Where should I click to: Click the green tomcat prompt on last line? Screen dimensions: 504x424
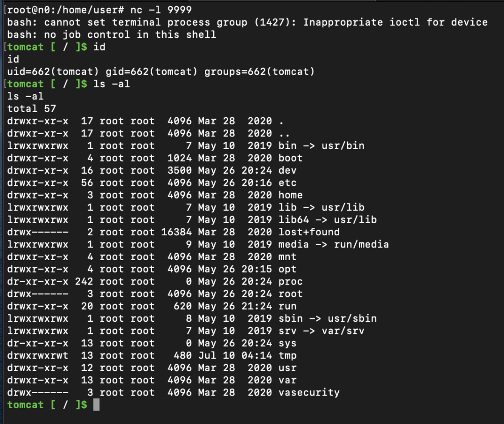(47, 405)
